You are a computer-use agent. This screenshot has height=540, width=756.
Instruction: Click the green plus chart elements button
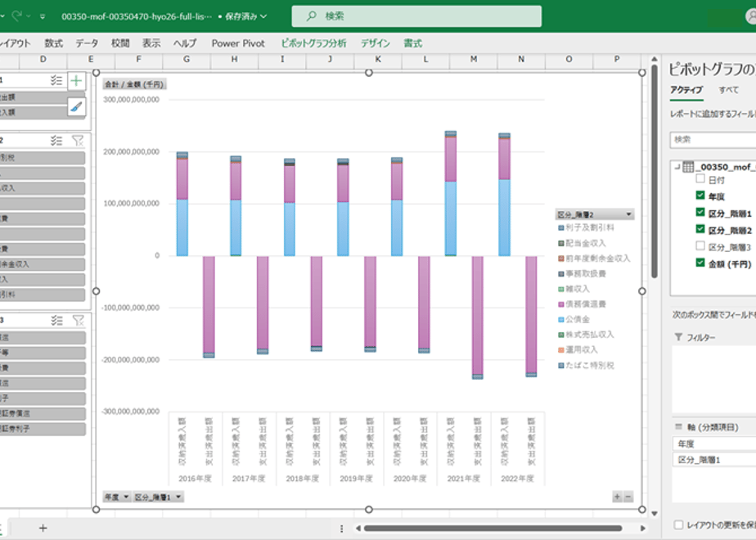pos(76,81)
